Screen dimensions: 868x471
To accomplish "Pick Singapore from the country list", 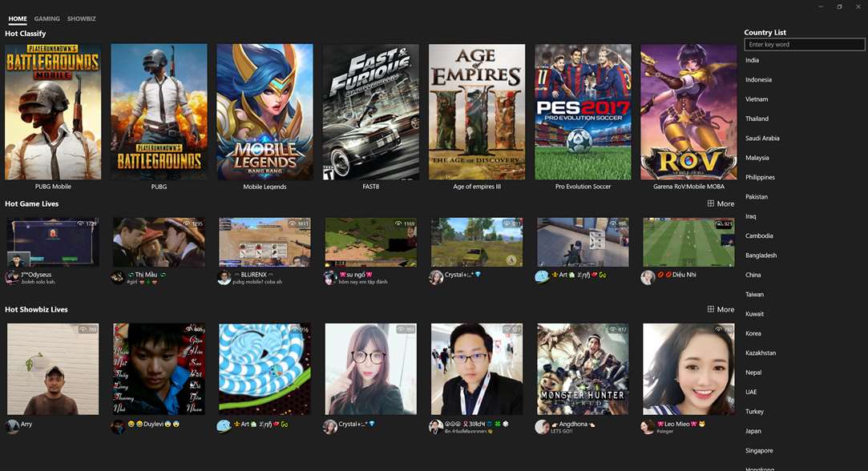I will [759, 450].
